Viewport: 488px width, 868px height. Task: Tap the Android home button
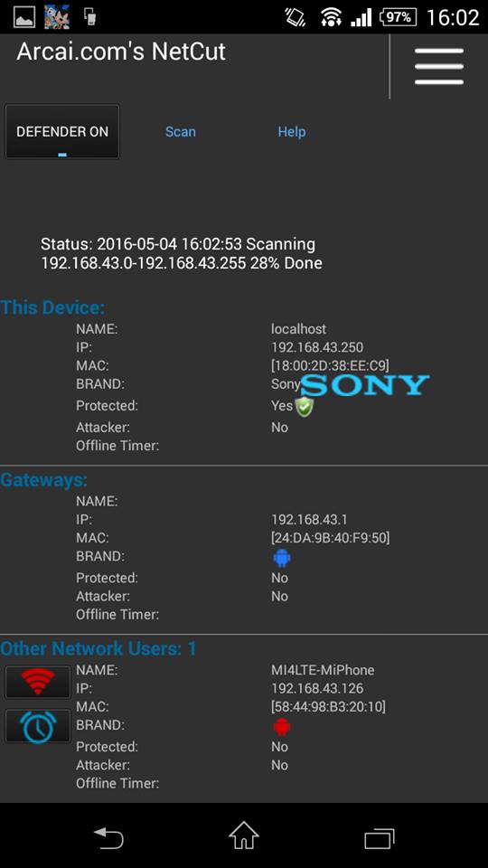pos(244,835)
